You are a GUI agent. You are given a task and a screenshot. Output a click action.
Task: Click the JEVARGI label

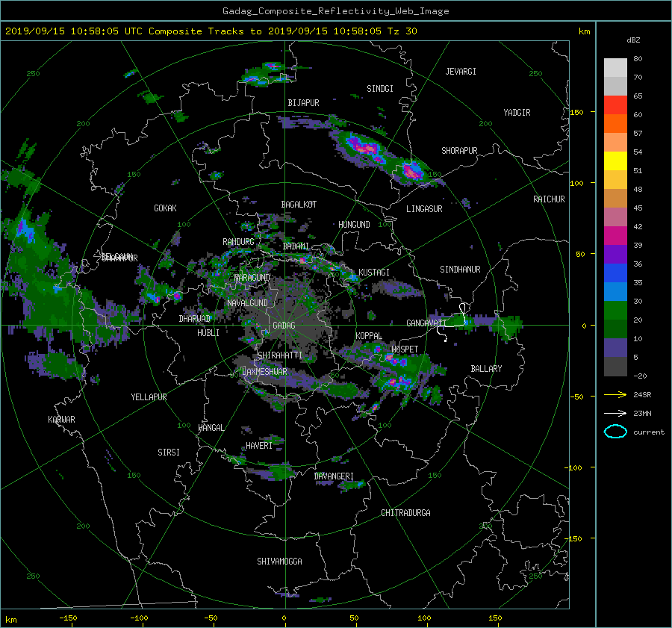461,72
